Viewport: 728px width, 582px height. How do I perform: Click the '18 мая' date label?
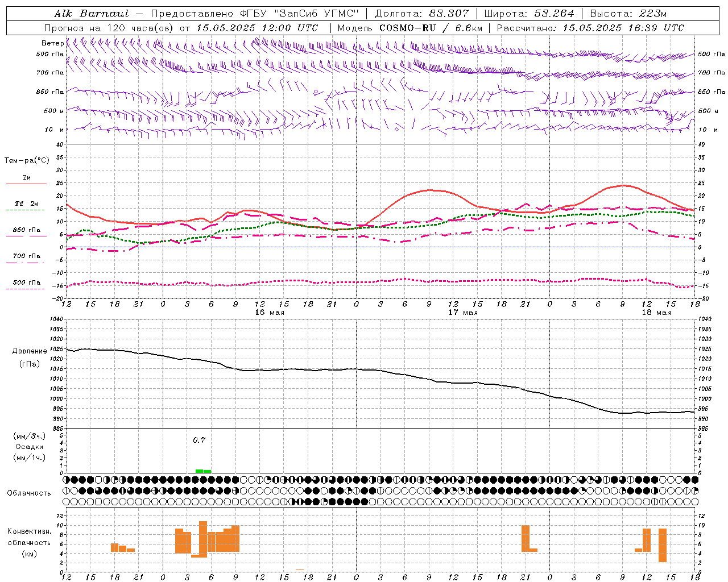tap(656, 313)
